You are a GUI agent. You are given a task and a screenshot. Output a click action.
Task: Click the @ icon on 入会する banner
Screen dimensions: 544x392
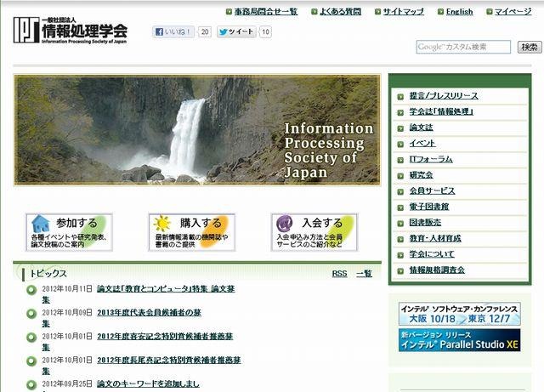[x=285, y=224]
